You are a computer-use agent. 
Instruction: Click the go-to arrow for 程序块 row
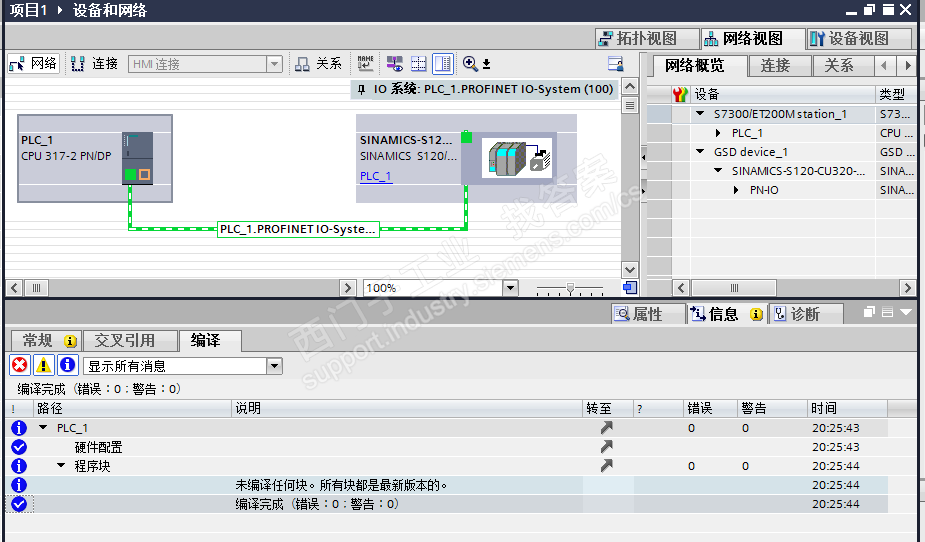pyautogui.click(x=606, y=465)
